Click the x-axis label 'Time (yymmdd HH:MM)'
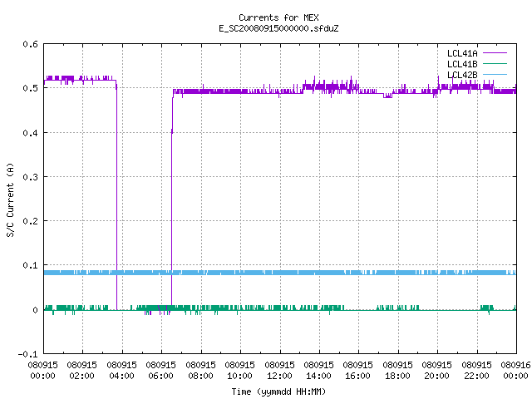The image size is (532, 399). [x=278, y=392]
